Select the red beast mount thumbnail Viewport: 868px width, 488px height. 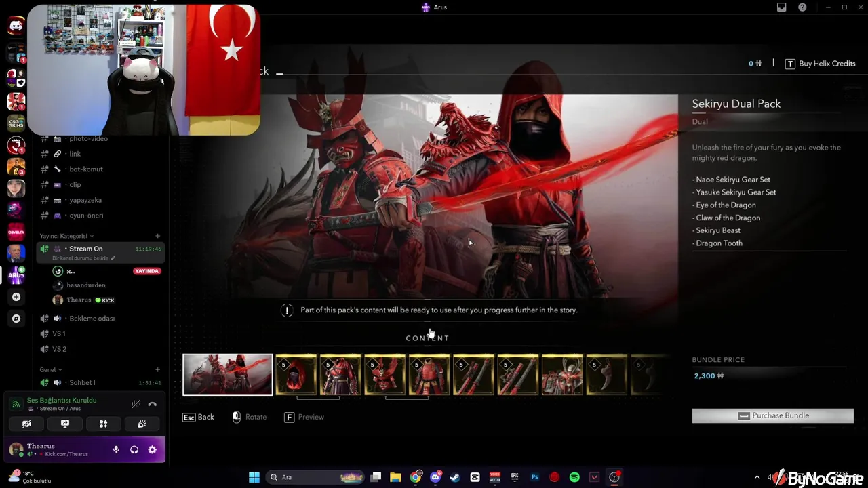(562, 374)
